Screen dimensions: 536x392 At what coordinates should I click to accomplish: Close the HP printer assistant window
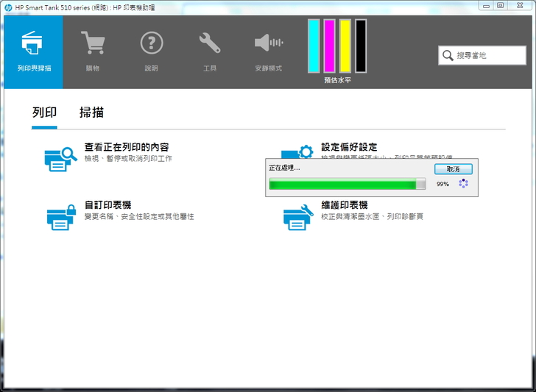point(520,5)
